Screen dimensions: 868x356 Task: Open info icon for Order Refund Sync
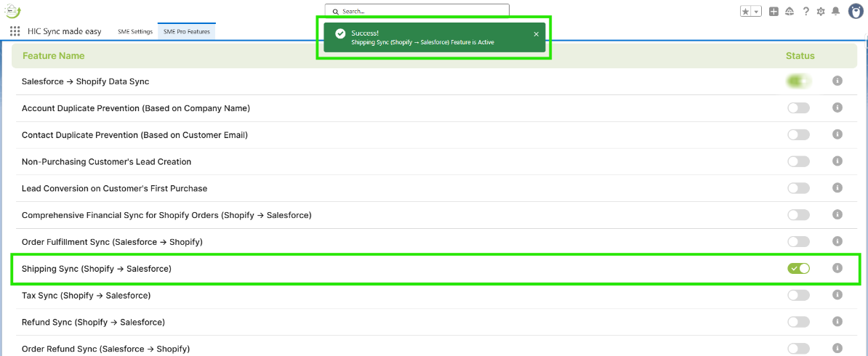837,348
